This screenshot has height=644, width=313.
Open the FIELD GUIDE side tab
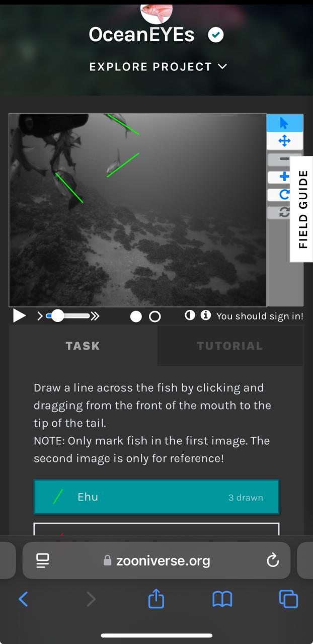pos(302,209)
